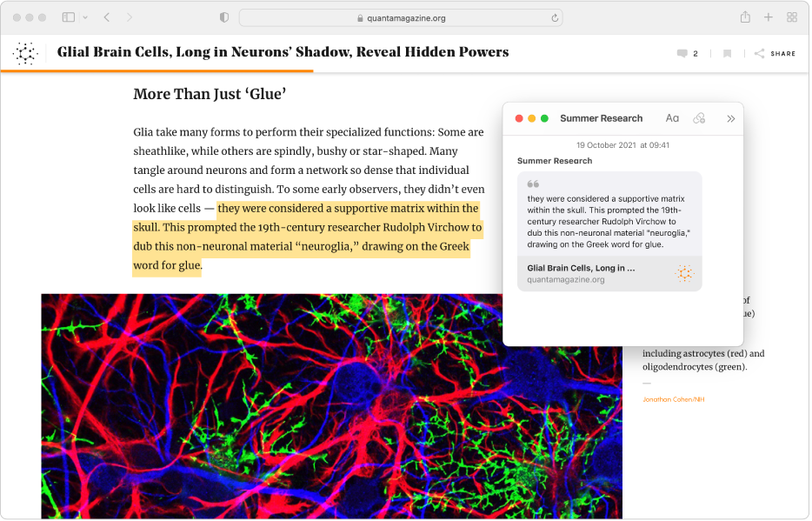The width and height of the screenshot is (812, 521).
Task: Open a new tab with plus icon
Action: point(769,17)
